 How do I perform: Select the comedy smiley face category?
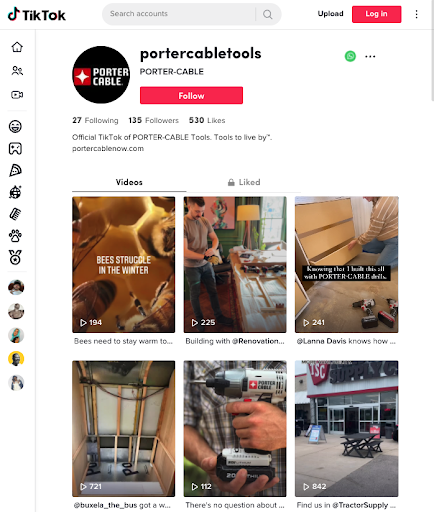[15, 126]
